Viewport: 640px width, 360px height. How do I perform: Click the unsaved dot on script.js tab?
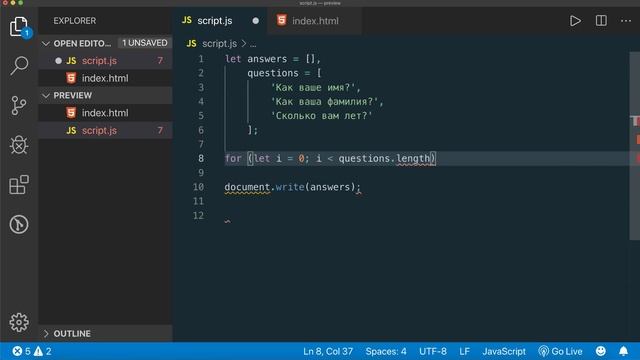point(256,21)
